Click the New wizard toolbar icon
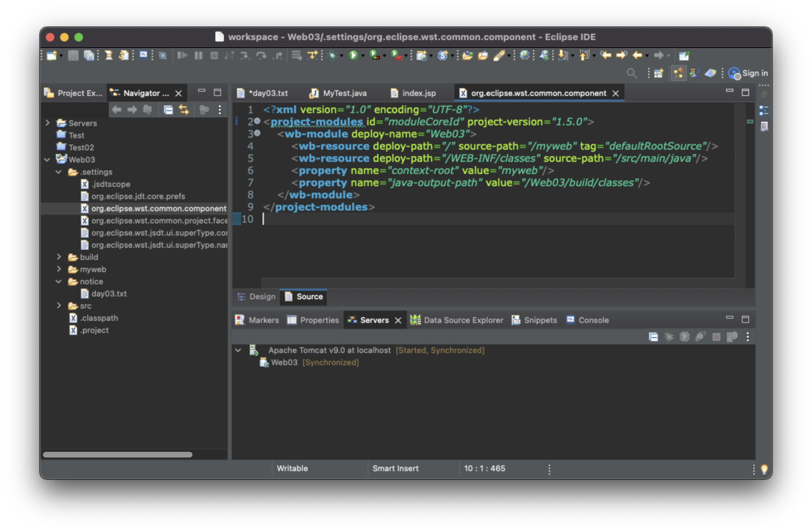Screen dimensions: 812x532 tap(52, 55)
